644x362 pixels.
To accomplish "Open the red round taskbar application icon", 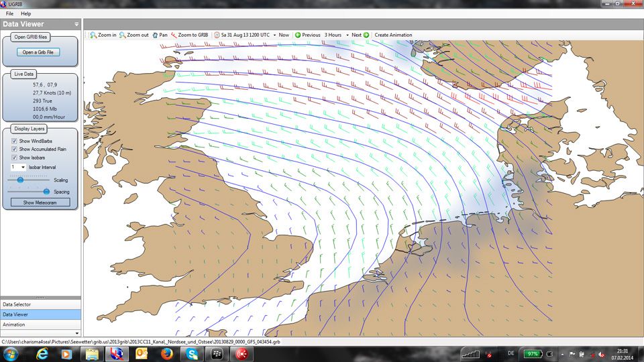I will (x=242, y=354).
